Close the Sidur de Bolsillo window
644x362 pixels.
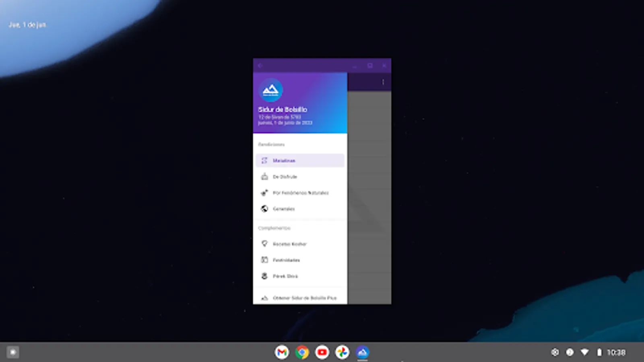coord(384,66)
